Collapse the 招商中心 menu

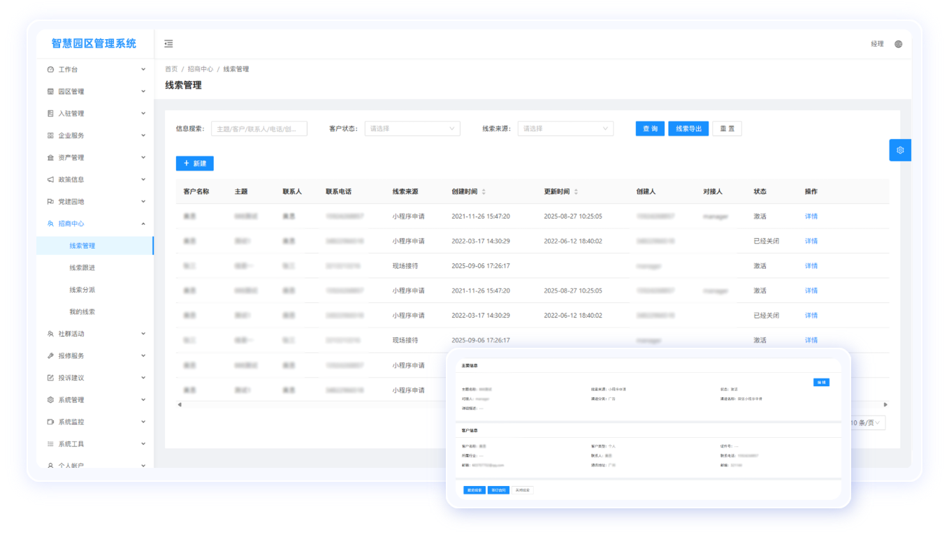point(143,223)
